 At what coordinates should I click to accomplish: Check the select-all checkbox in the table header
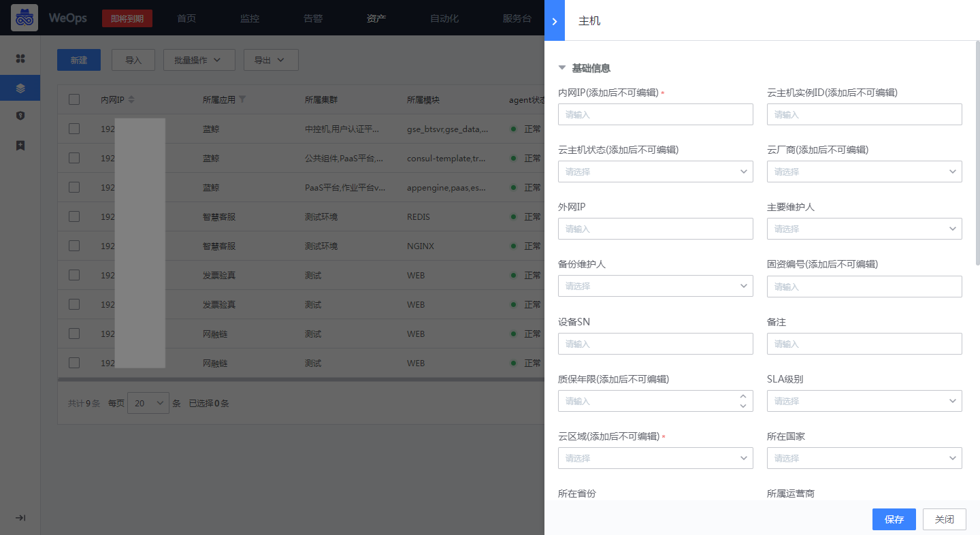[74, 99]
